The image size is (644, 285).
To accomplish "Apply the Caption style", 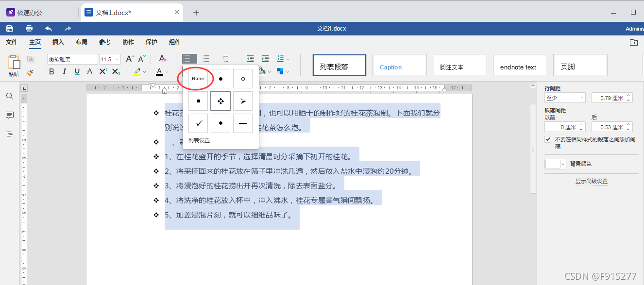I will pos(400,65).
